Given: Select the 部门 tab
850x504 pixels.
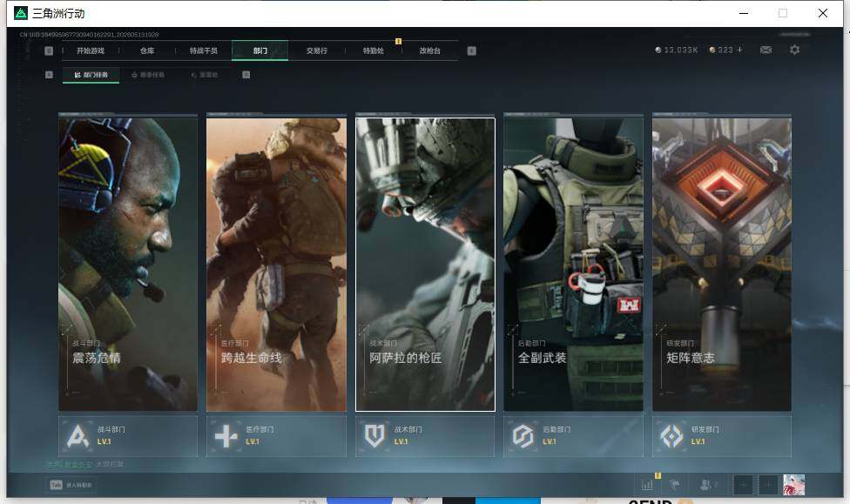Looking at the screenshot, I should 260,50.
